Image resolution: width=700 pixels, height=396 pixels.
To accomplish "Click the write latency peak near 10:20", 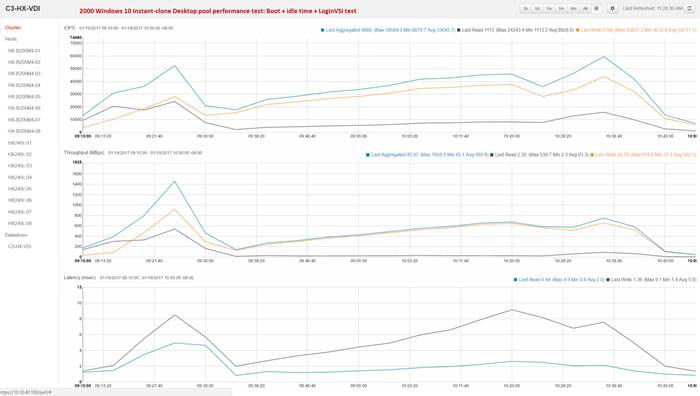I will 512,310.
